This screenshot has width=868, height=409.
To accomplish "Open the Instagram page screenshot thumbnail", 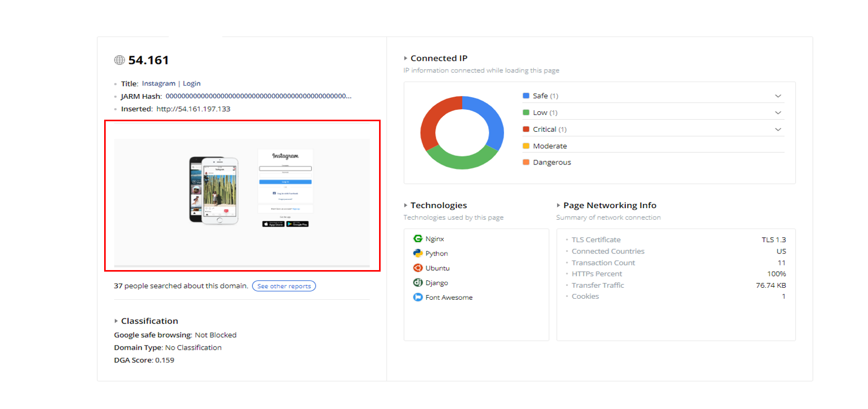I will click(242, 203).
